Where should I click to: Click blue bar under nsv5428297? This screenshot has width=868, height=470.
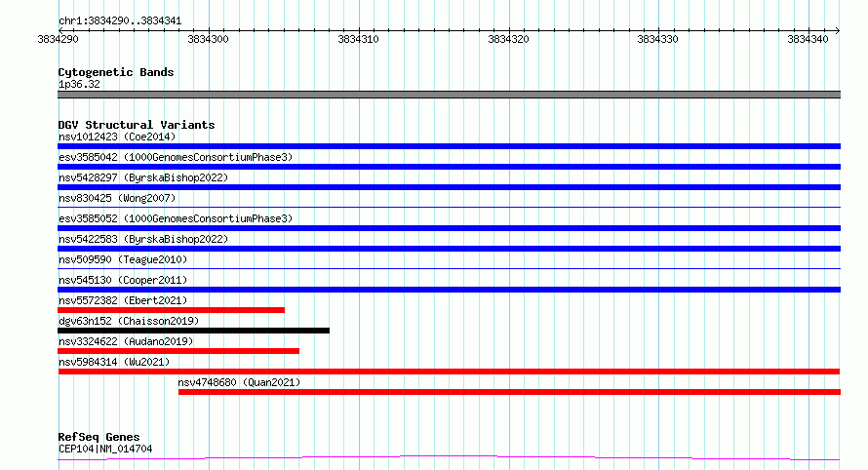[x=449, y=187]
